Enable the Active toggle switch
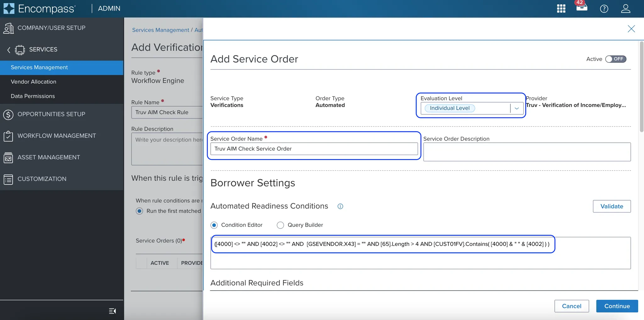The height and width of the screenshot is (320, 644). pyautogui.click(x=615, y=59)
